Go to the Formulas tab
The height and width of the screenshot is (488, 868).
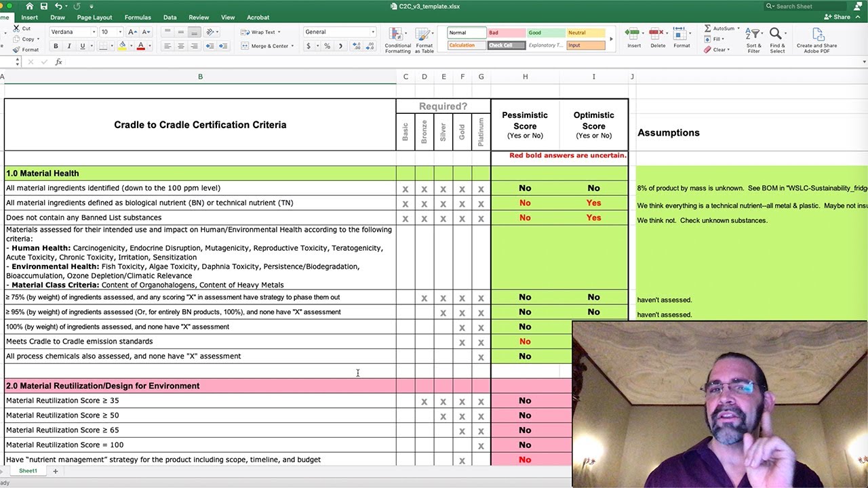pyautogui.click(x=138, y=18)
